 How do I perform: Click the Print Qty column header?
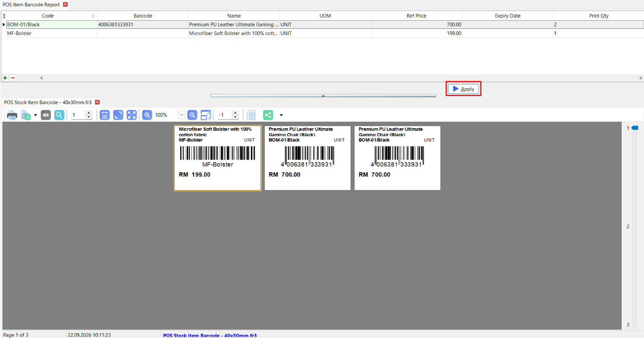point(599,16)
